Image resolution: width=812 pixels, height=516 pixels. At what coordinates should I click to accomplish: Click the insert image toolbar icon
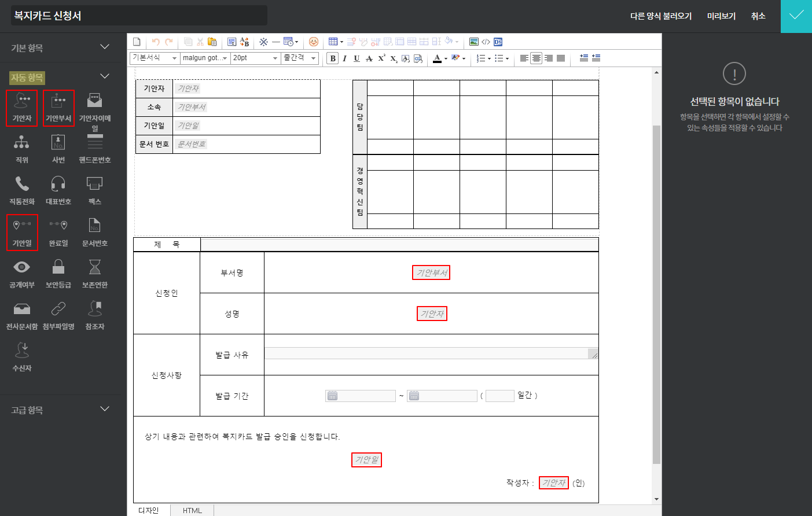click(x=474, y=42)
